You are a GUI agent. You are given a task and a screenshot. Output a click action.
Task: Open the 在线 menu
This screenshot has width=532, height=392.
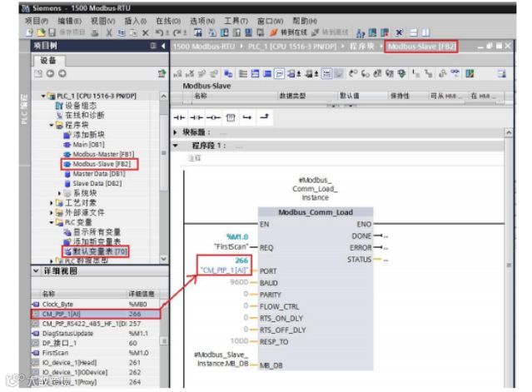(x=168, y=21)
